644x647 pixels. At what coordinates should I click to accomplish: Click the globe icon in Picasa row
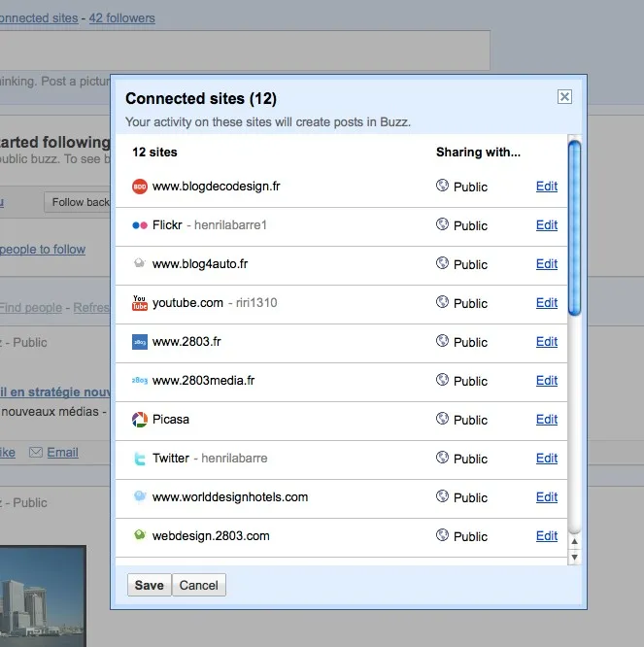442,419
